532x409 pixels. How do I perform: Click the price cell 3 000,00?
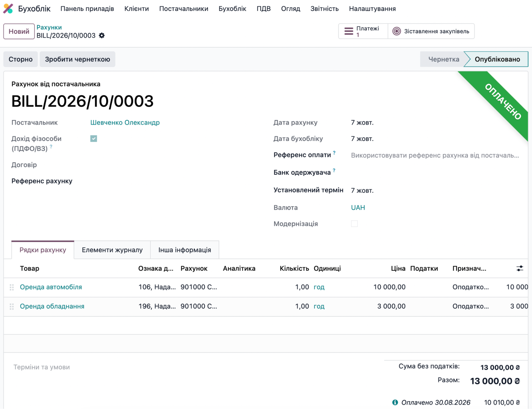click(391, 306)
